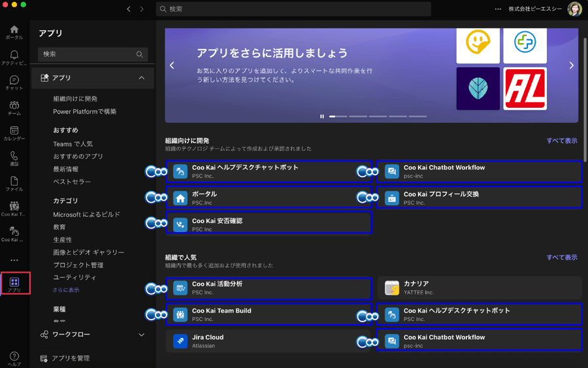Show the next banner slide

pyautogui.click(x=571, y=65)
